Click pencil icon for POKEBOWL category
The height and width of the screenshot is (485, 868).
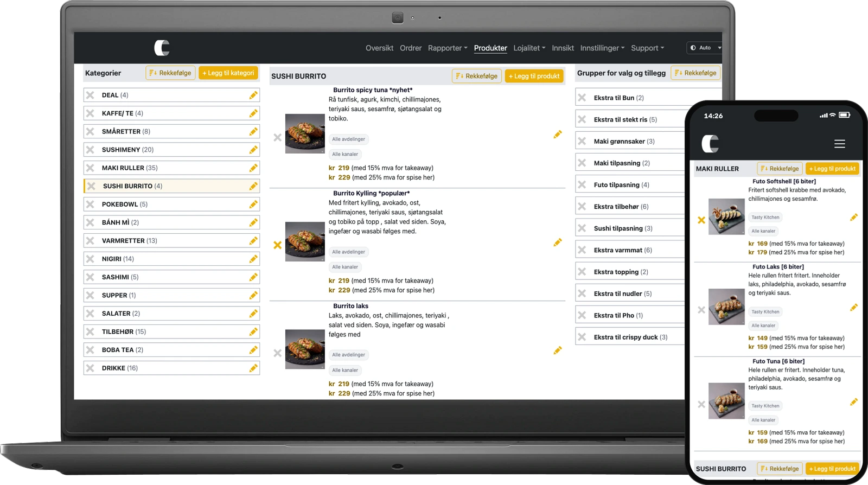[x=253, y=205]
